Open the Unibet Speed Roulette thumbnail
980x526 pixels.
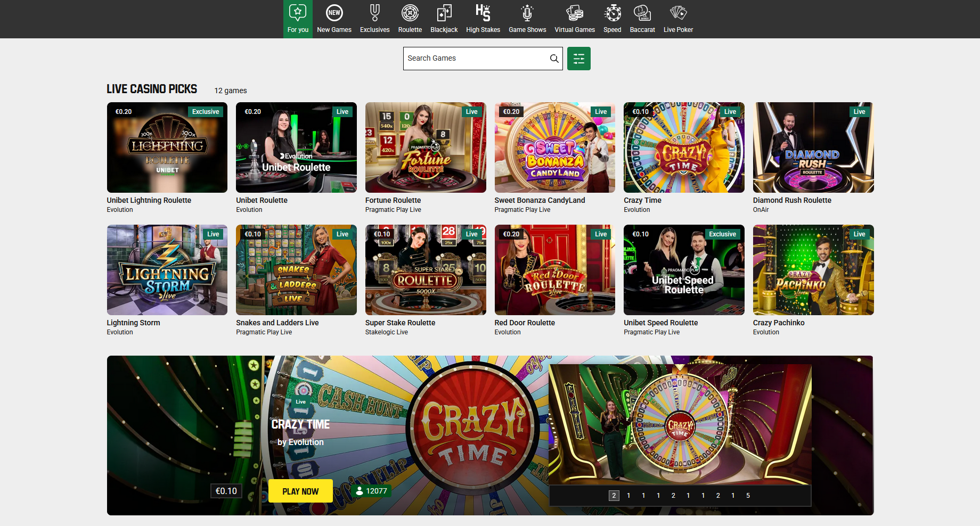click(684, 270)
